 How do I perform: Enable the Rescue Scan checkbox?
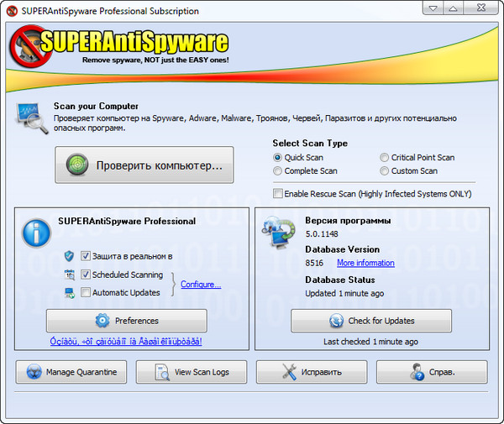278,194
